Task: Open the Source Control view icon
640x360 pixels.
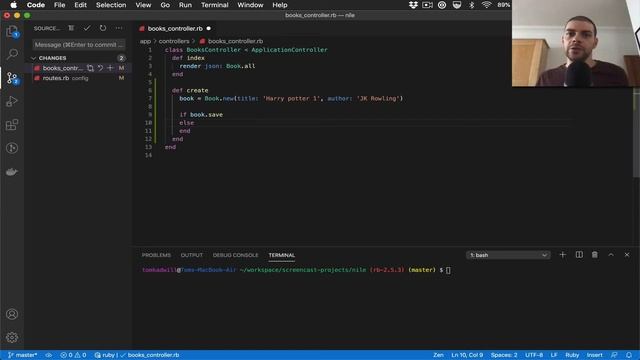Action: click(12, 78)
